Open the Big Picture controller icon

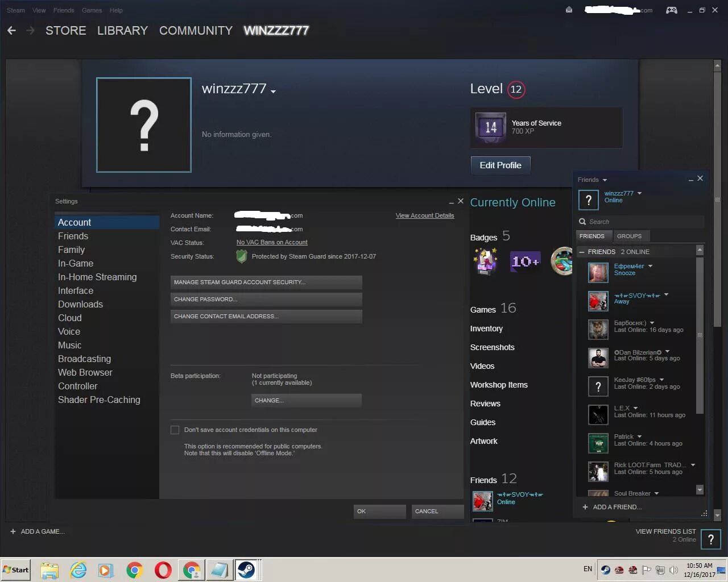672,10
